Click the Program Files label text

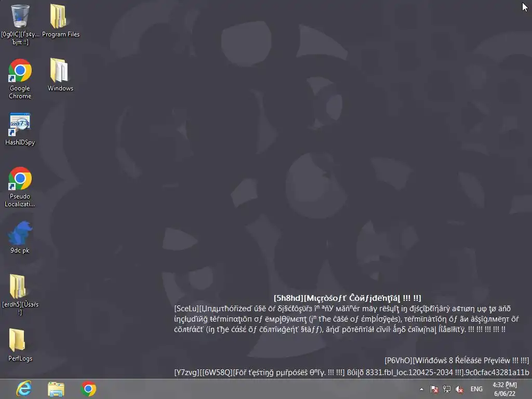(x=61, y=34)
